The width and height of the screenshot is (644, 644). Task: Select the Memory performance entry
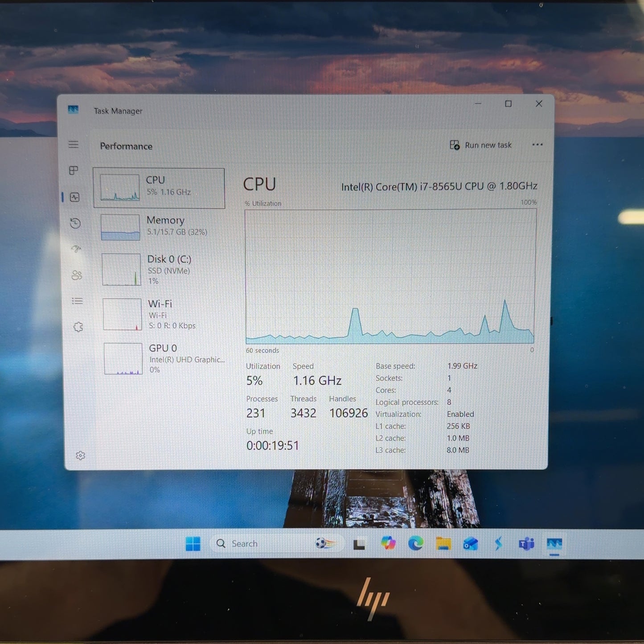coord(160,227)
